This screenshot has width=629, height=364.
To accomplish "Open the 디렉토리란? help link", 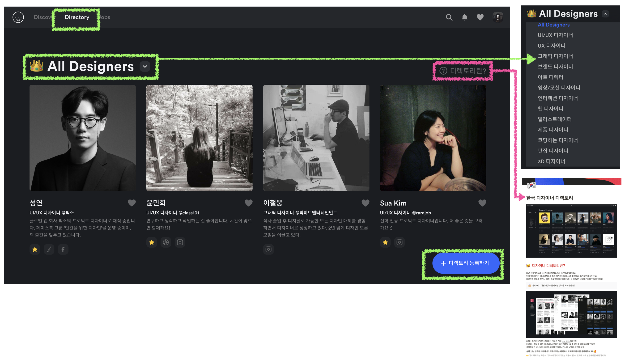I will pyautogui.click(x=463, y=71).
